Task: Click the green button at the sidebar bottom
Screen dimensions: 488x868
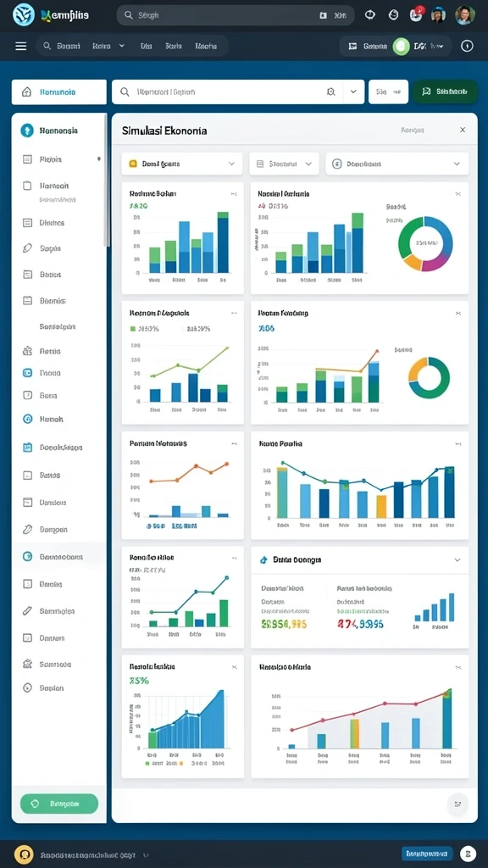Action: point(59,804)
